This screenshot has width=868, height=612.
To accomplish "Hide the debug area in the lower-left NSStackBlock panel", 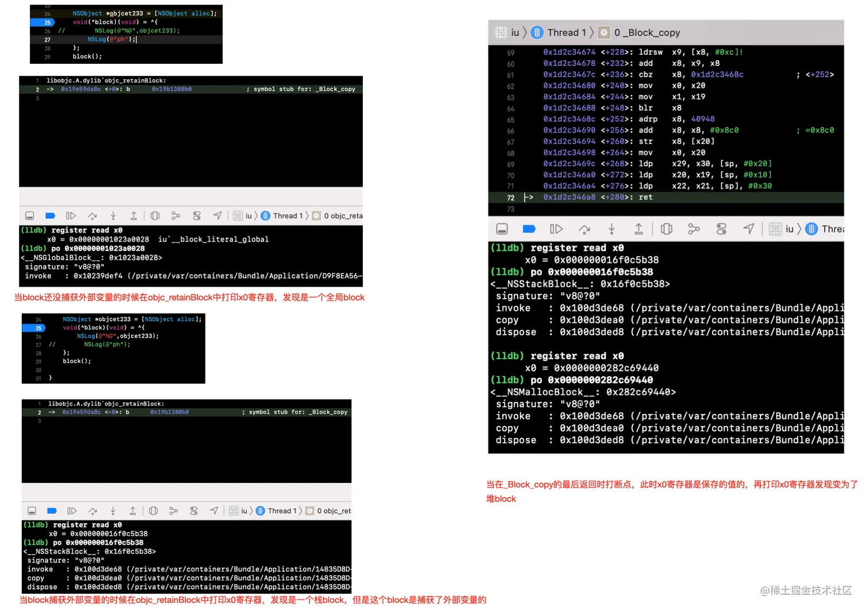I will (32, 511).
